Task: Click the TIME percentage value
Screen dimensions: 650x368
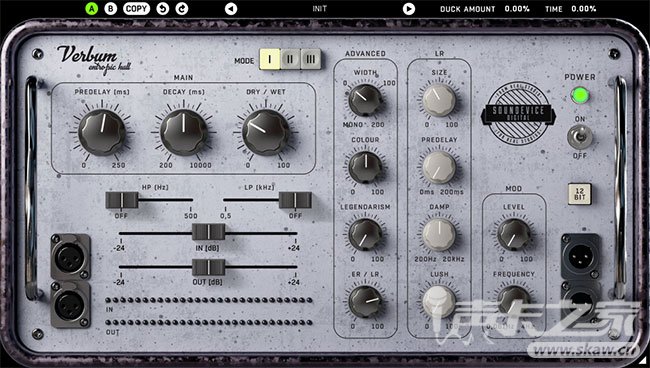Action: point(584,9)
